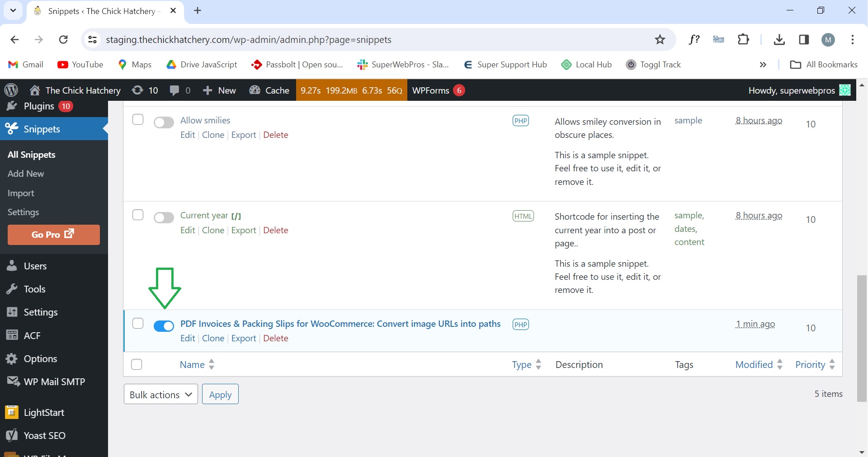Show hidden bookmarks with the chevron
This screenshot has width=868, height=457.
coord(763,65)
